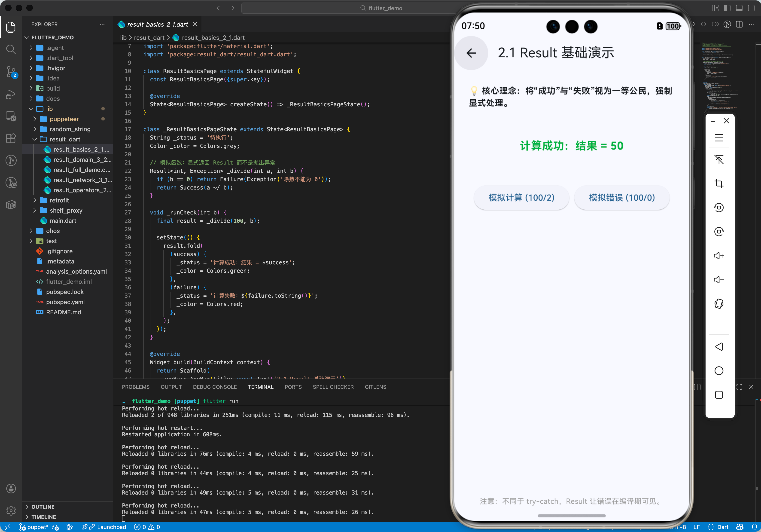Expand the puppeteer folder
The height and width of the screenshot is (532, 761).
click(64, 119)
